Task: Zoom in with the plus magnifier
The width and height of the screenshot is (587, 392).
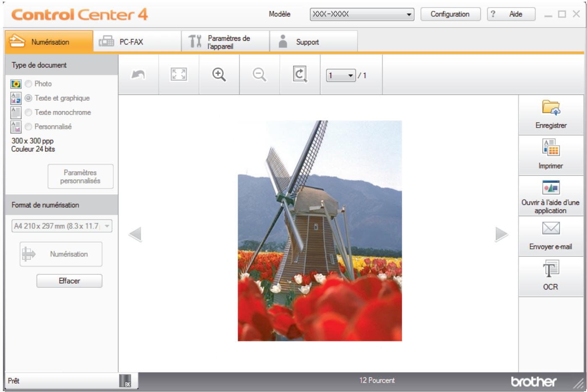Action: click(219, 75)
